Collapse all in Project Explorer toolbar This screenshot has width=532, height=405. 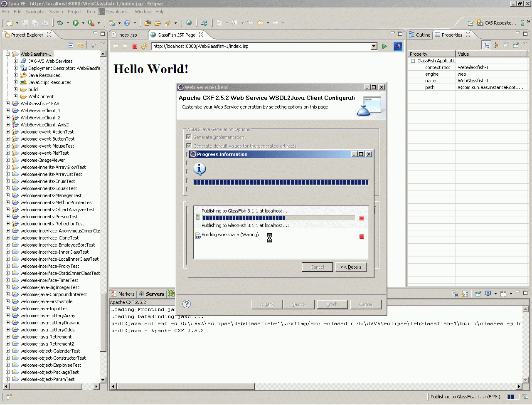[71, 45]
